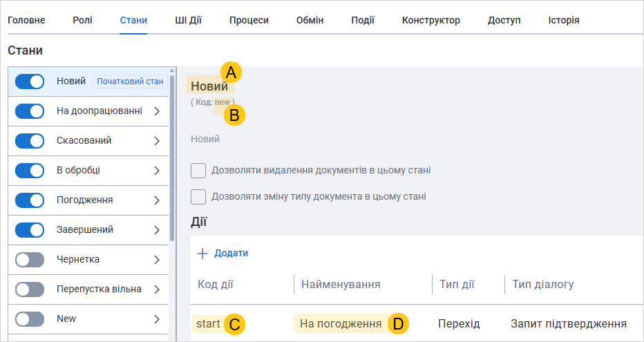Disable the Новий state toggle

coord(30,82)
